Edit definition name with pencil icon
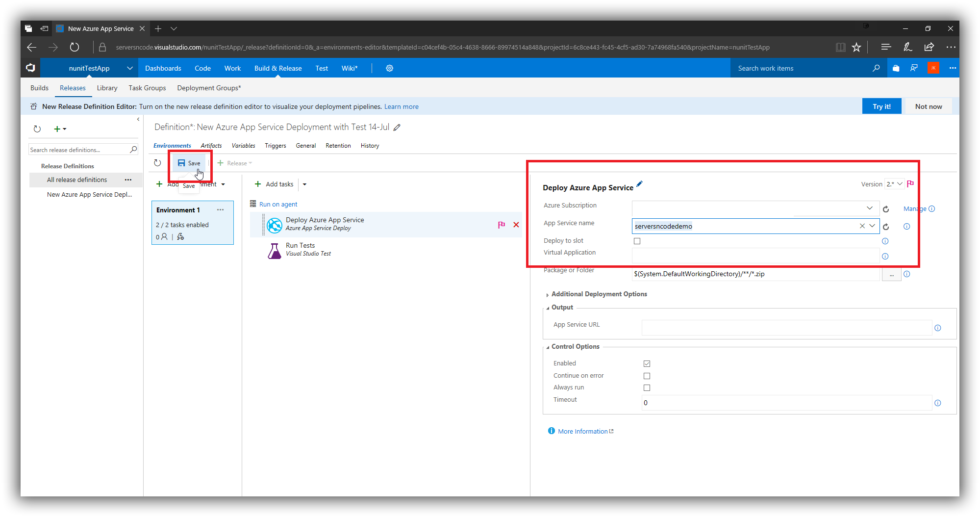 [397, 128]
